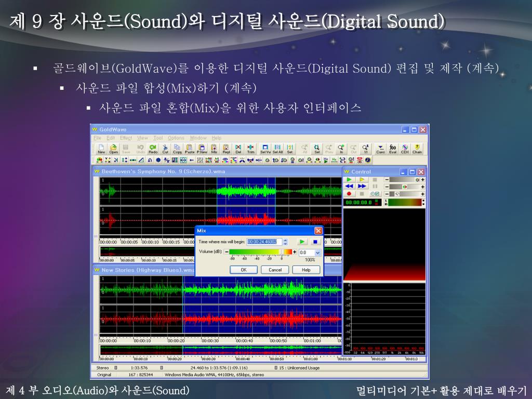Click the Repl (replace) toolbar icon
Image resolution: width=532 pixels, height=399 pixels.
(227, 149)
